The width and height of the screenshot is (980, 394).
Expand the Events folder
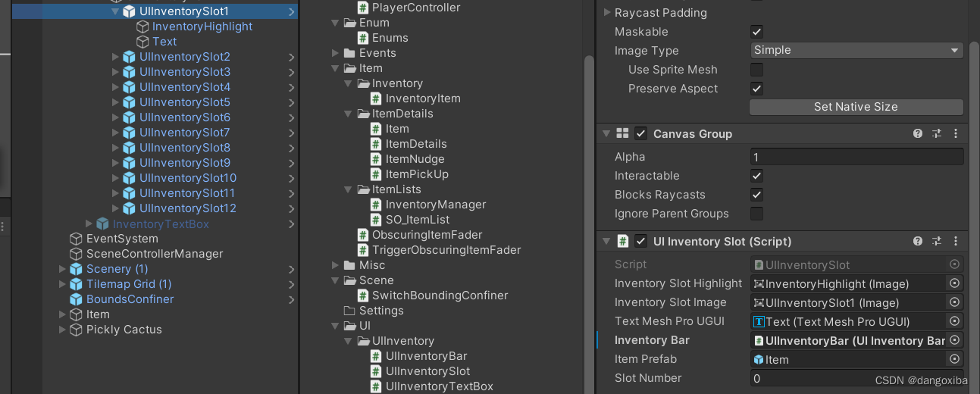click(x=336, y=53)
